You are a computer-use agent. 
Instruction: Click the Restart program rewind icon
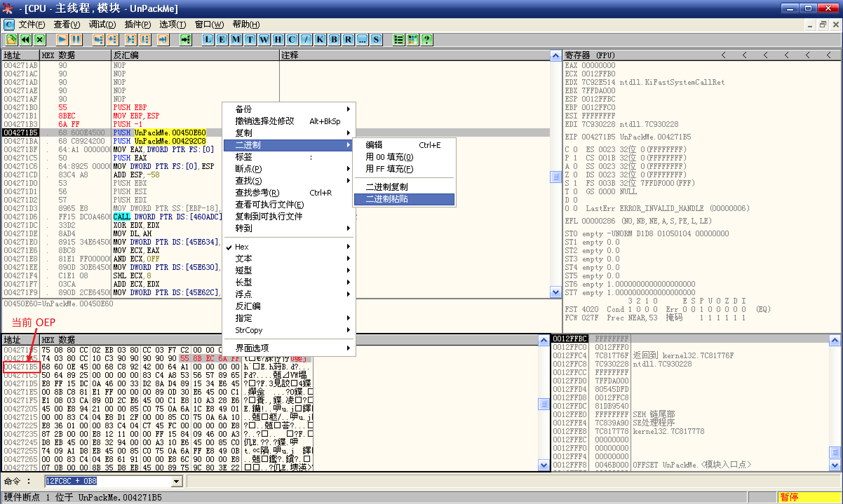26,40
